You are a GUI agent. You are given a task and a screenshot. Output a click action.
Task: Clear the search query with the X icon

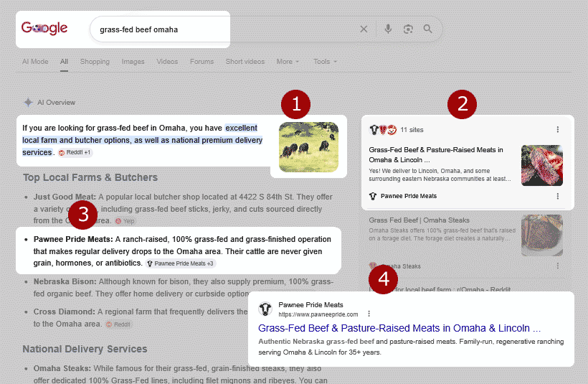point(364,29)
